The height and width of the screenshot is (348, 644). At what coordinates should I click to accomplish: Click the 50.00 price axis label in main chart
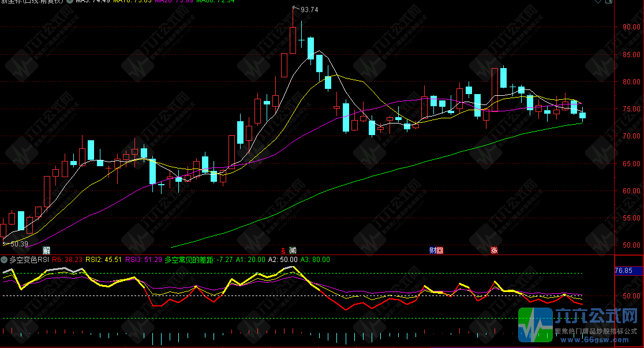click(x=631, y=245)
